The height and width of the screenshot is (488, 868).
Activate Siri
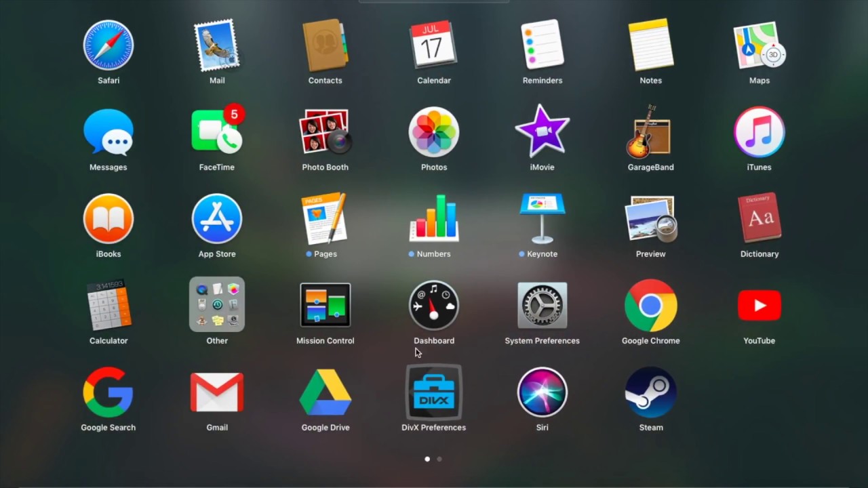point(542,391)
